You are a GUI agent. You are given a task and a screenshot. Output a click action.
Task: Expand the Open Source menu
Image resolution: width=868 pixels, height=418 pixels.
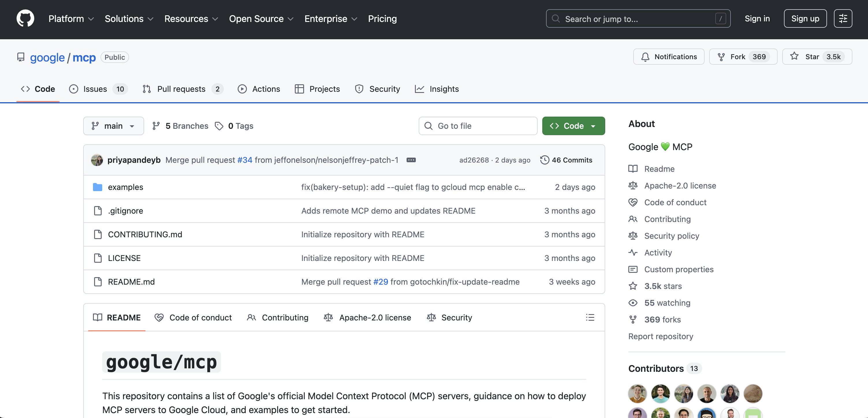click(x=261, y=18)
